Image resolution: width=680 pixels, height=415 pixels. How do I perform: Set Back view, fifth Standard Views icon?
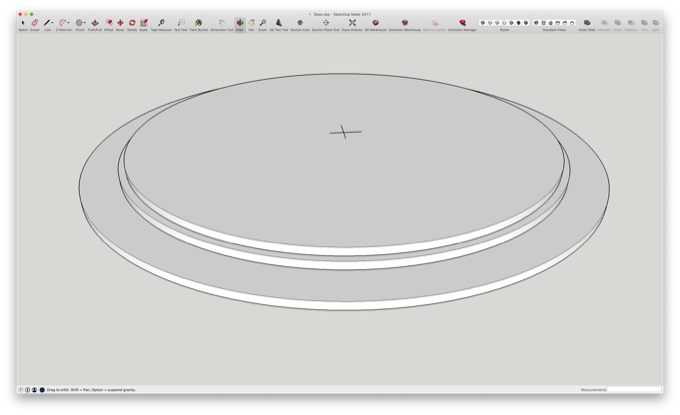pyautogui.click(x=565, y=23)
